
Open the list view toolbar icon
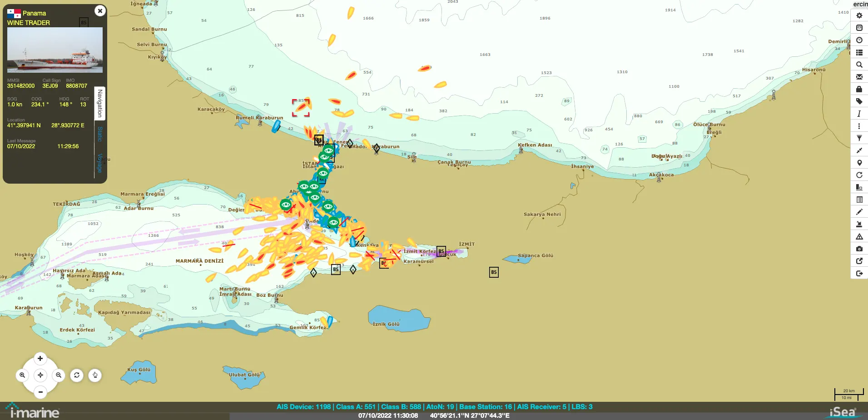[x=859, y=52]
